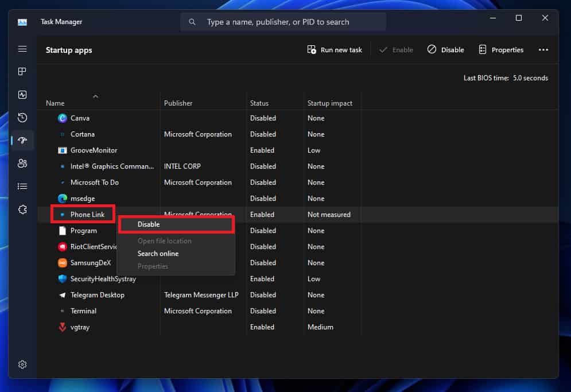Choose Disable in the context menu

[176, 224]
